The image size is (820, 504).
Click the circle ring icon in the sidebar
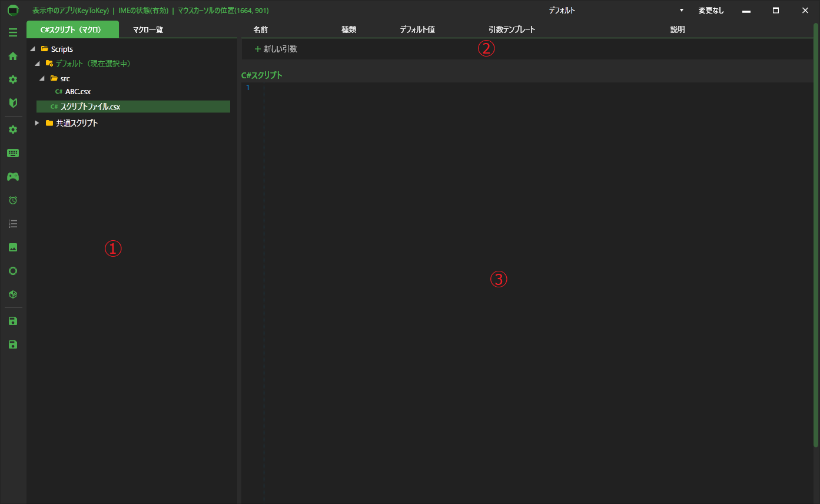pyautogui.click(x=13, y=271)
